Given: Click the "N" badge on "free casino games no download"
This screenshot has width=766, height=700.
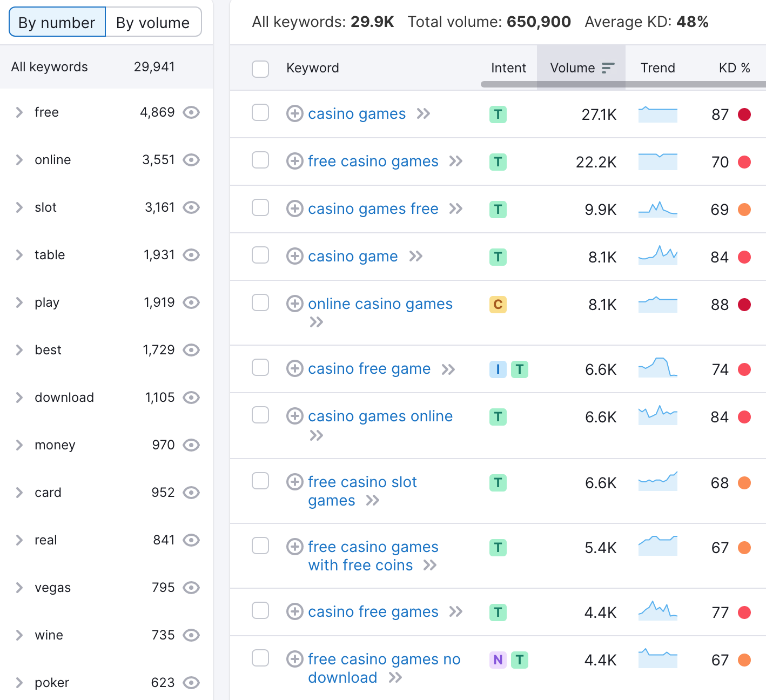Looking at the screenshot, I should click(498, 659).
